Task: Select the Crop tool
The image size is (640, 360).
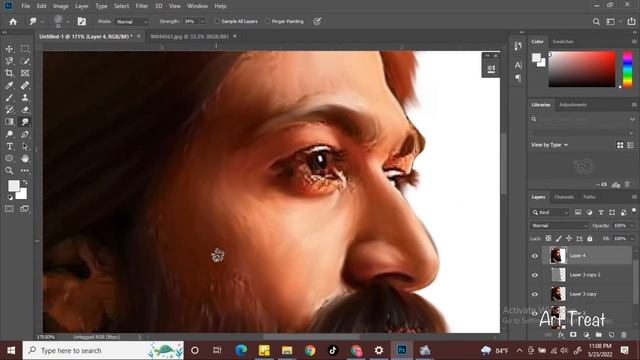Action: tap(9, 73)
